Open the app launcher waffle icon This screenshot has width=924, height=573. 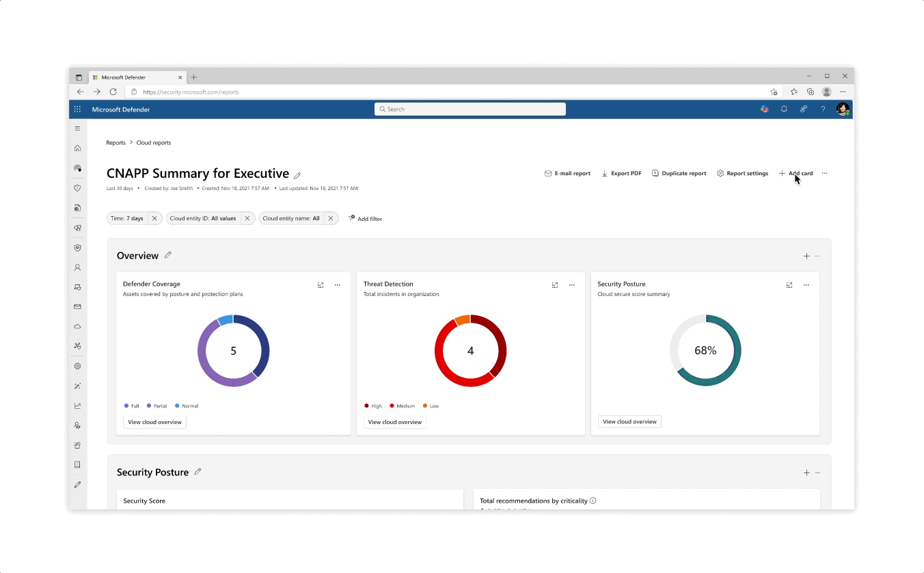point(77,109)
